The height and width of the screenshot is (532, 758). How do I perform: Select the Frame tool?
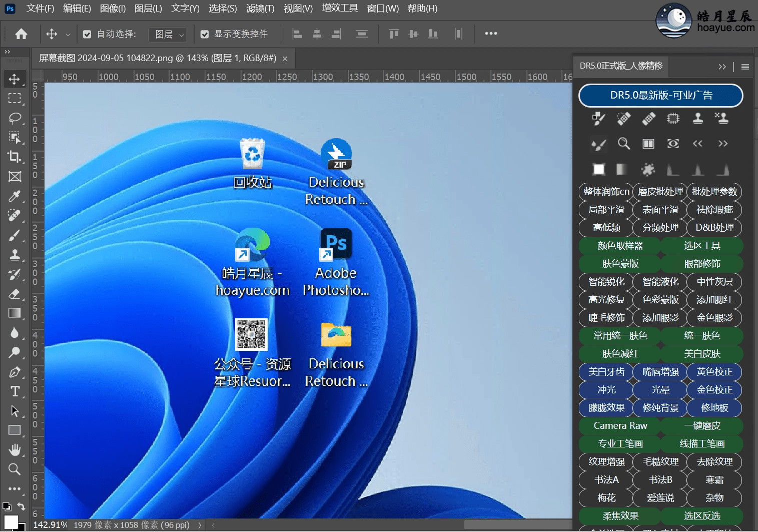[15, 176]
